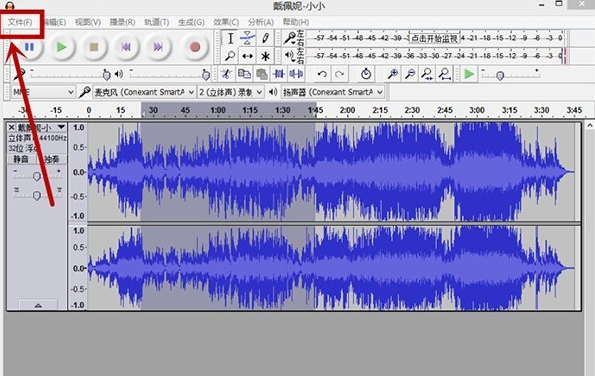Select the Zoom magnifier tool
Screen dimensions: 595x376
[230, 56]
